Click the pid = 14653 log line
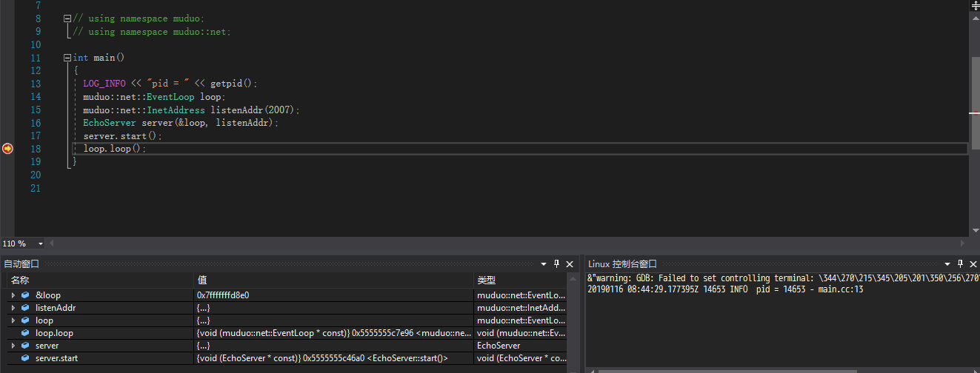 pyautogui.click(x=725, y=289)
